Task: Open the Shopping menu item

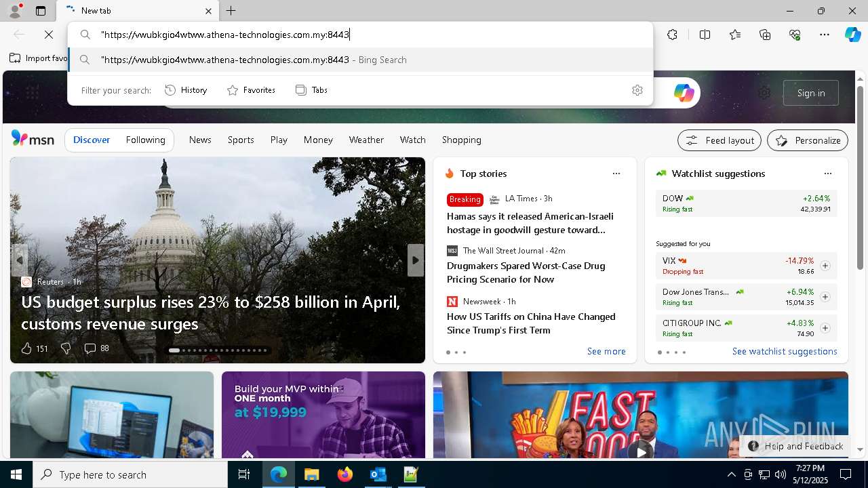Action: point(461,140)
